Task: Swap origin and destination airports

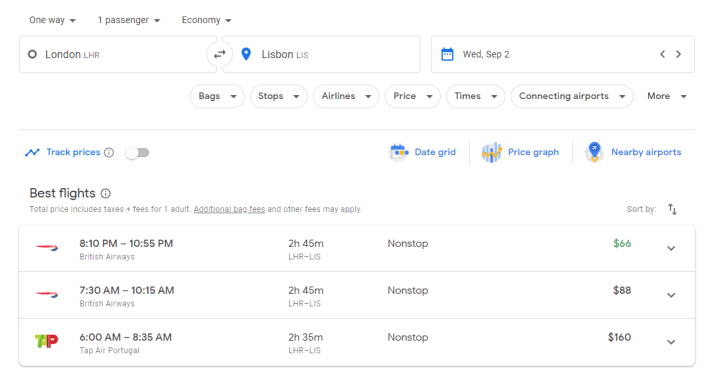Action: tap(220, 54)
